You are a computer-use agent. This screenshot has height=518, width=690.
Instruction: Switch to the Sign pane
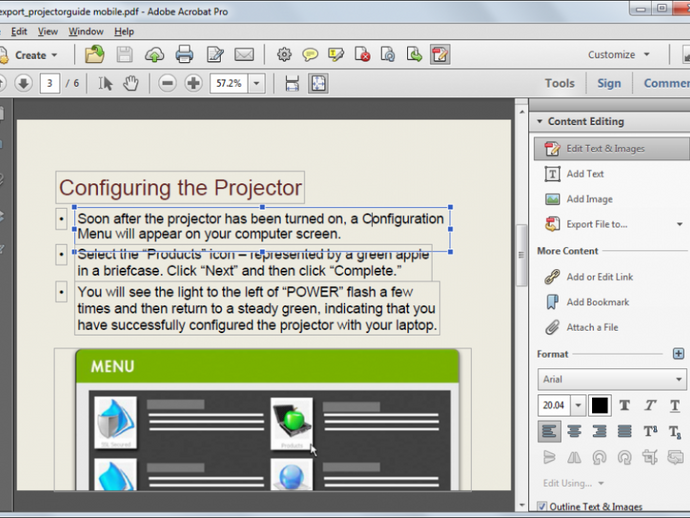(x=609, y=83)
